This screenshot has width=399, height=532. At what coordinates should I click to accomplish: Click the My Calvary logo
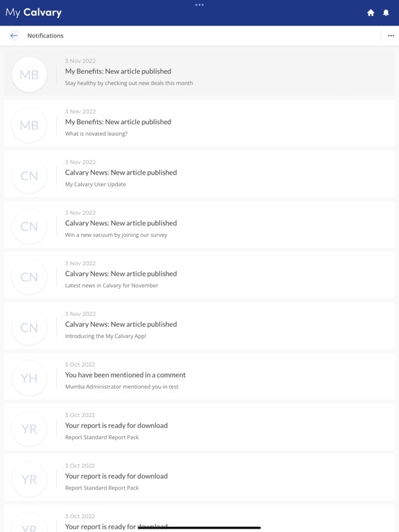(x=33, y=12)
